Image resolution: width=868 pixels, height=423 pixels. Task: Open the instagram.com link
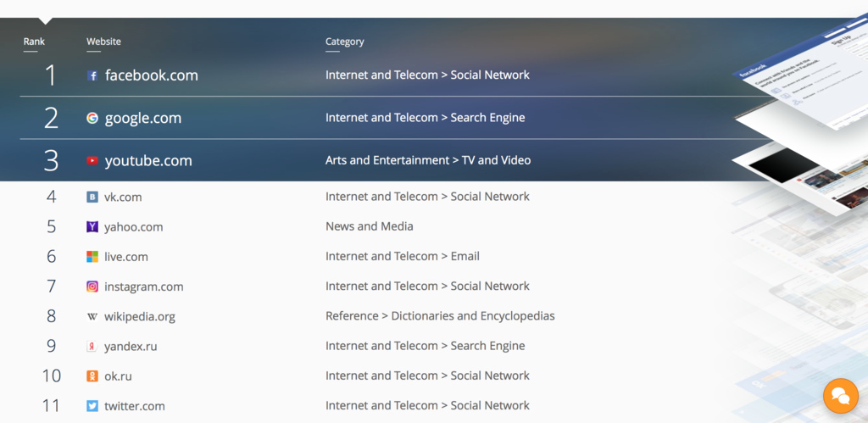(144, 287)
